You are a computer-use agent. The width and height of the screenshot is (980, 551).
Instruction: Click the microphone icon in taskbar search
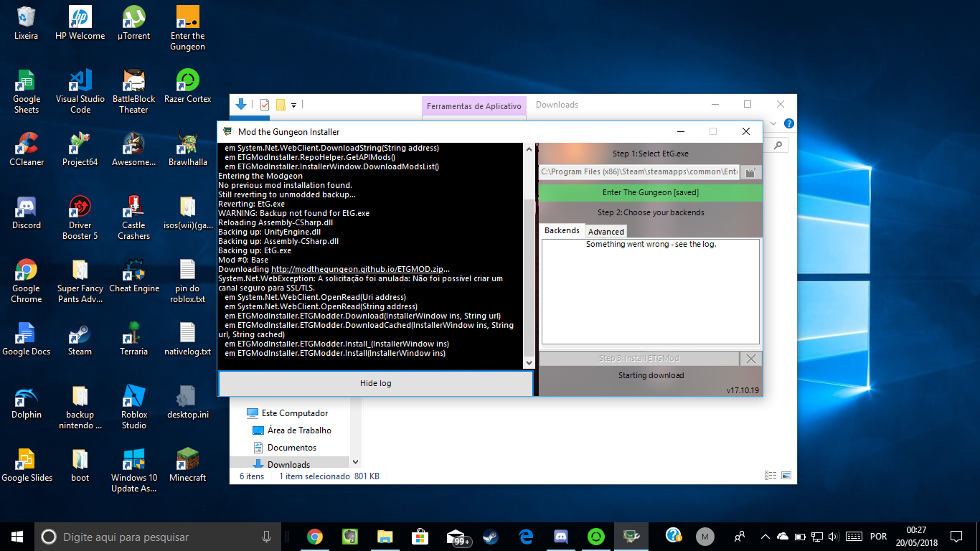coord(266,537)
